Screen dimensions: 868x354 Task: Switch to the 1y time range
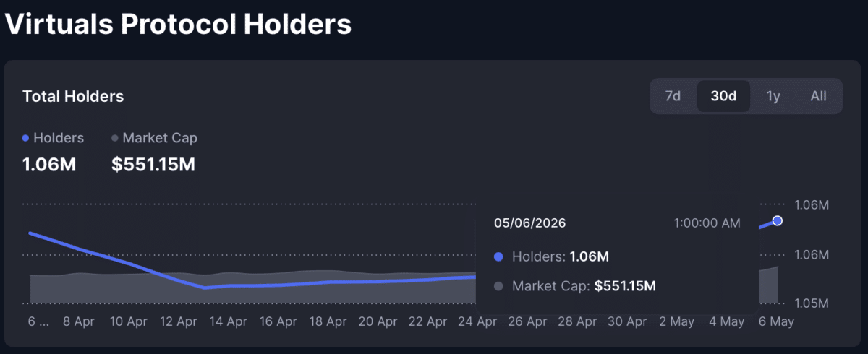click(x=773, y=96)
